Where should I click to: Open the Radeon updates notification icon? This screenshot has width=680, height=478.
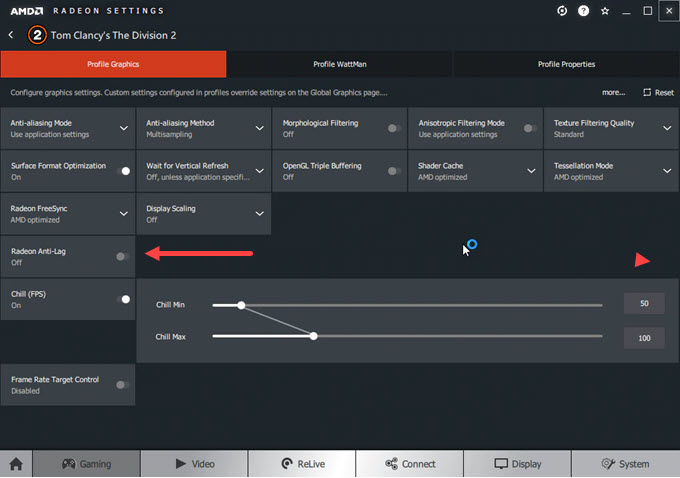(562, 11)
